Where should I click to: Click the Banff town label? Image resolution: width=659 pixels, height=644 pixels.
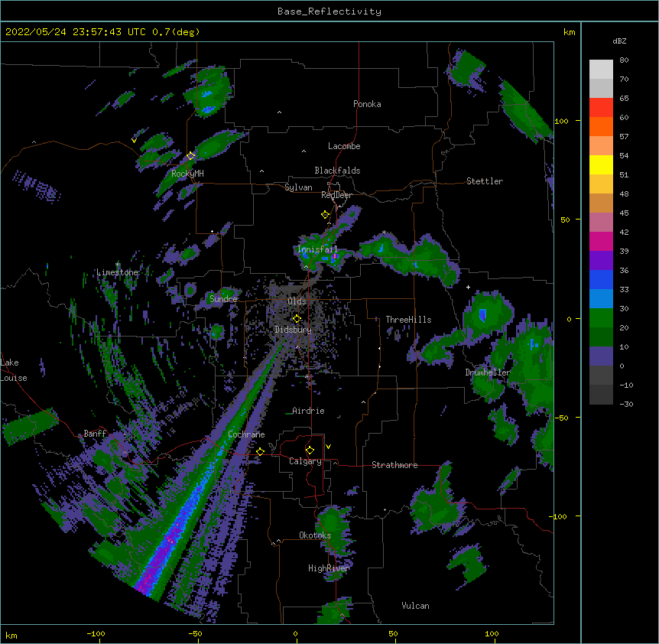point(95,434)
